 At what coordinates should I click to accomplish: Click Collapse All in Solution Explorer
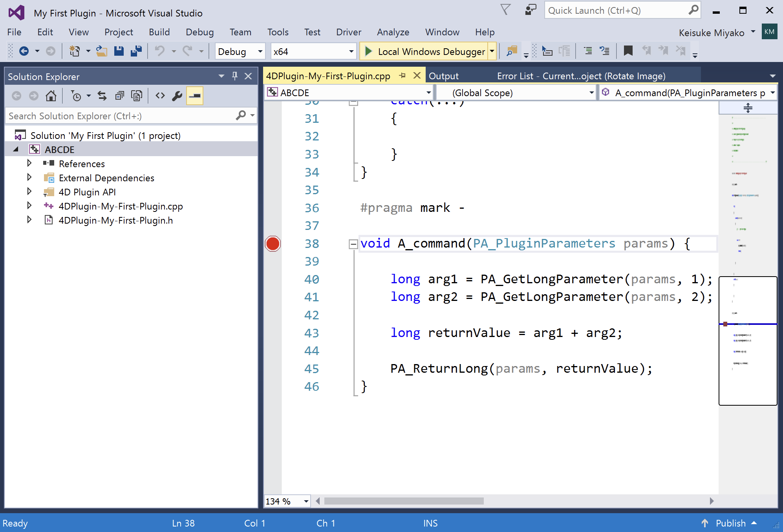click(120, 95)
